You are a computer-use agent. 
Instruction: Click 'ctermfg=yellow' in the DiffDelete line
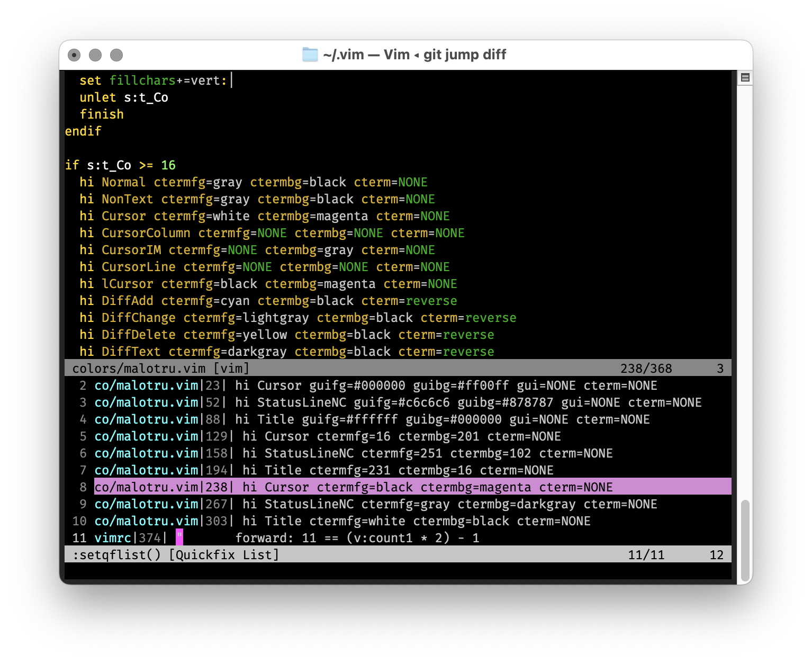pyautogui.click(x=235, y=335)
